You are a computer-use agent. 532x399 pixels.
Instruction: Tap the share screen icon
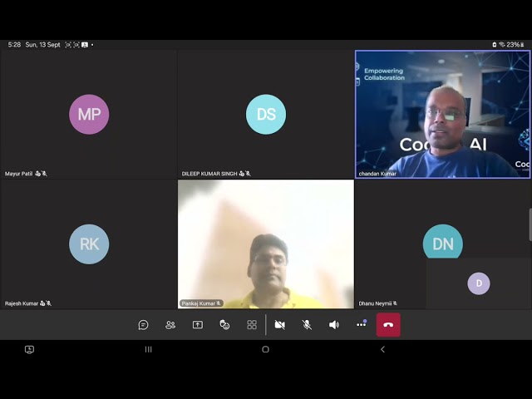[198, 325]
